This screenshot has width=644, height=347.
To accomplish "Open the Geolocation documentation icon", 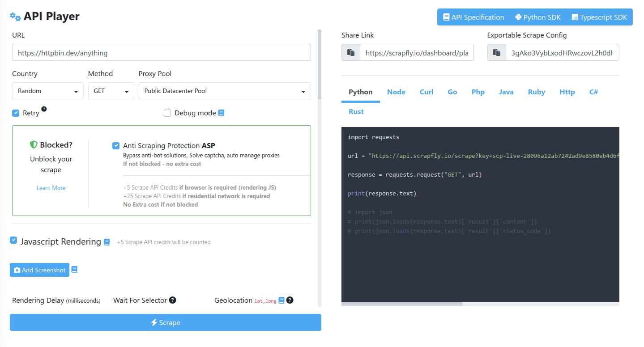I will tap(281, 300).
